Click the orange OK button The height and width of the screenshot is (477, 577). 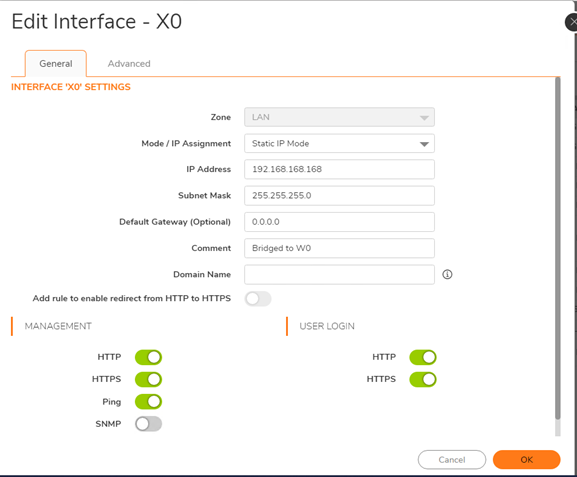[527, 460]
